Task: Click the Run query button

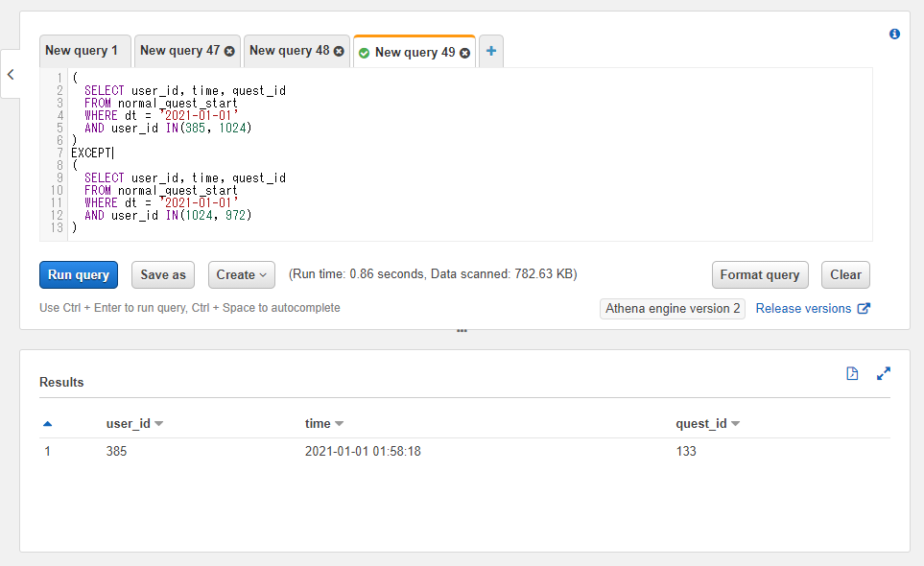Action: pyautogui.click(x=79, y=275)
